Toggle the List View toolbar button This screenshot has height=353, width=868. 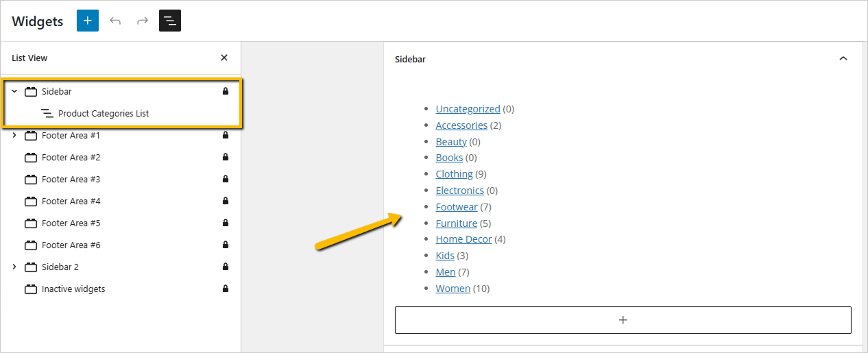(x=170, y=21)
